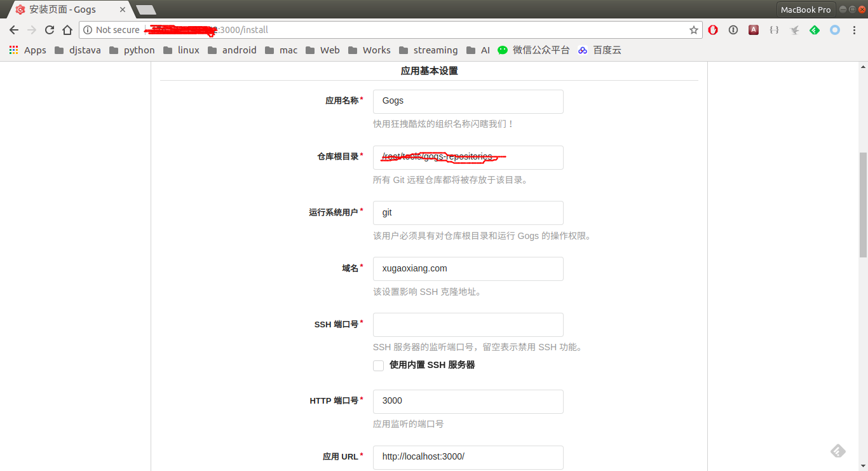The width and height of the screenshot is (868, 471).
Task: Click the HTTP 端口号 field showing 3000
Action: pyautogui.click(x=468, y=402)
